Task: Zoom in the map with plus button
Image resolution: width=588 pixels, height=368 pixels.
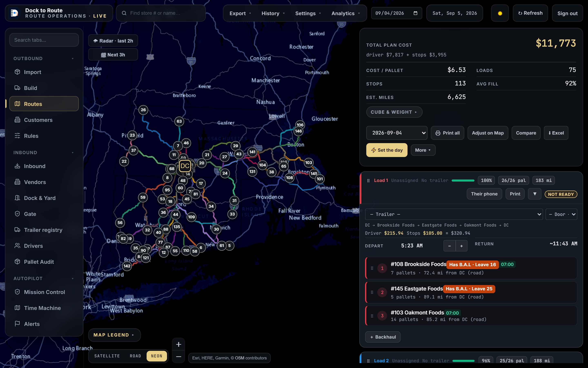Action: pyautogui.click(x=179, y=344)
